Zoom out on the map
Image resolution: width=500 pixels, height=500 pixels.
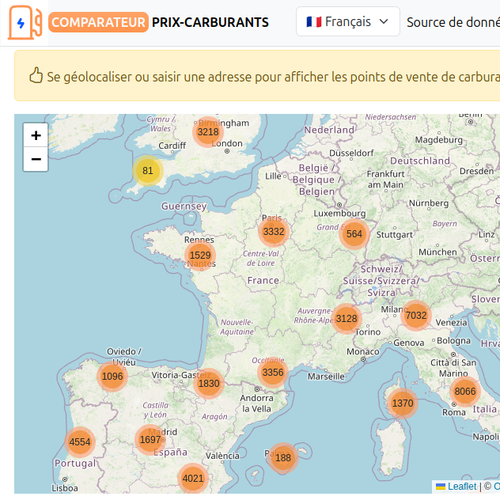[36, 159]
